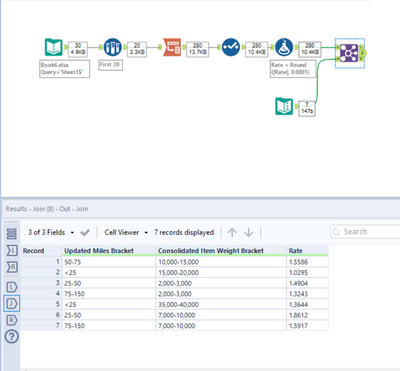Click the Rate = Round formula annotation
The image size is (400, 371).
(x=293, y=69)
